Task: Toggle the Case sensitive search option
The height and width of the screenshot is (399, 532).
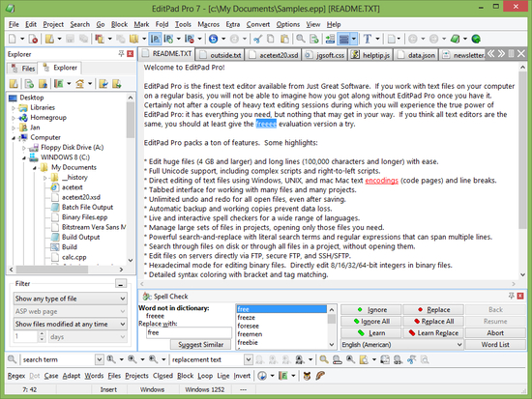Action: coord(51,376)
